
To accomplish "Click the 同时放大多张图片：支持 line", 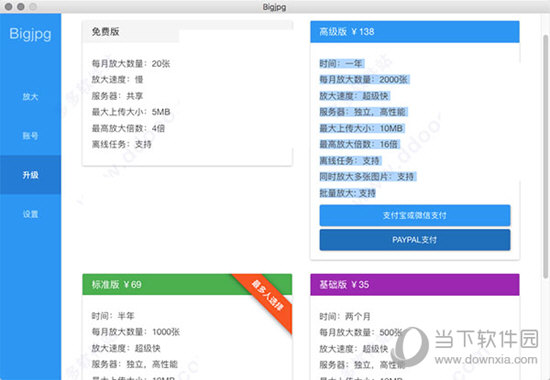I will pyautogui.click(x=367, y=176).
